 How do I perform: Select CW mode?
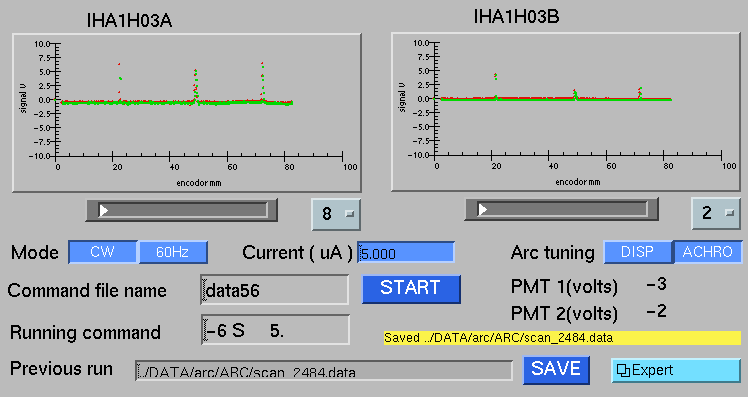tap(103, 252)
